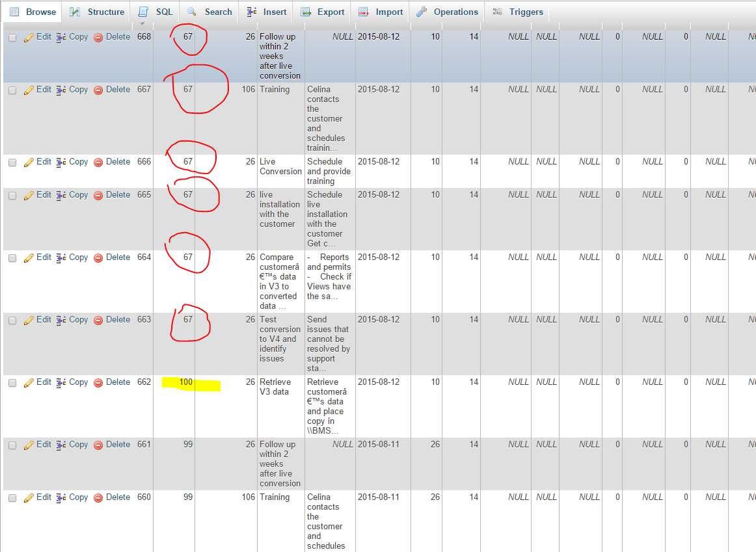Tick the checkbox for row 668

[x=12, y=38]
